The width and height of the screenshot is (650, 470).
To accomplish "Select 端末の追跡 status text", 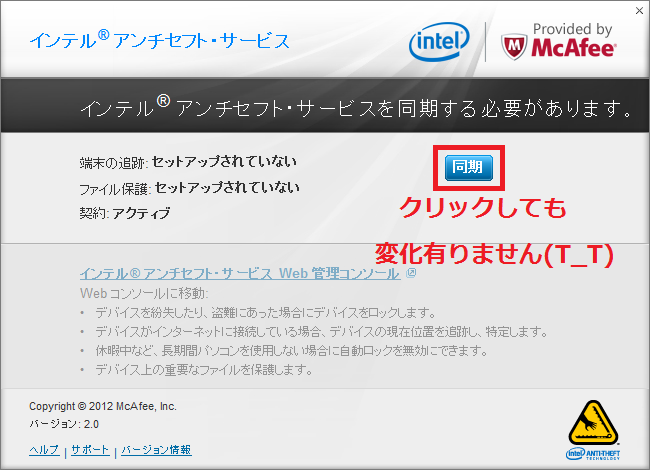I will 188,162.
